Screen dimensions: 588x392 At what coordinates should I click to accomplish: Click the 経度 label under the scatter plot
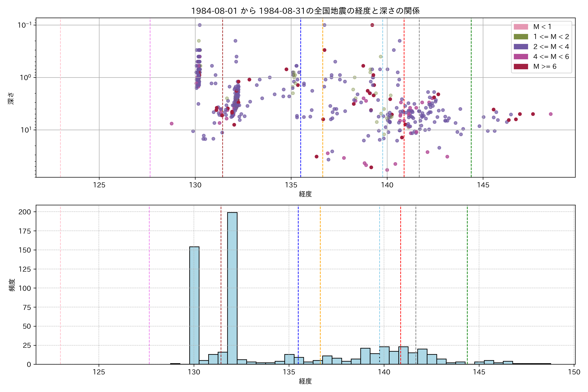(x=305, y=194)
